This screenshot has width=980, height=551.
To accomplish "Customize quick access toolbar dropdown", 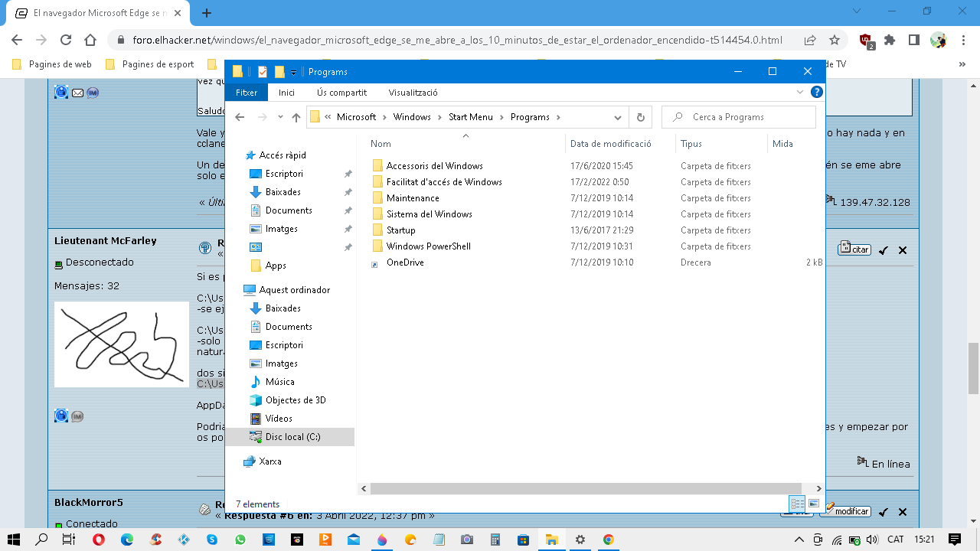I will click(x=293, y=73).
